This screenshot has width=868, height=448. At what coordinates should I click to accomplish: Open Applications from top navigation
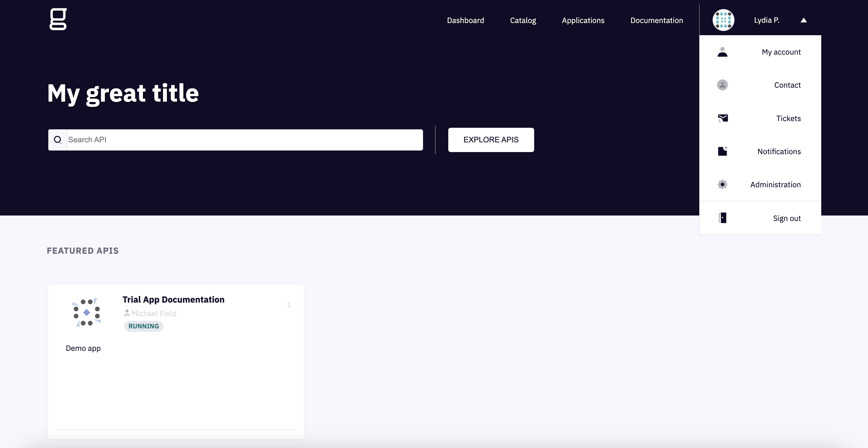click(583, 21)
